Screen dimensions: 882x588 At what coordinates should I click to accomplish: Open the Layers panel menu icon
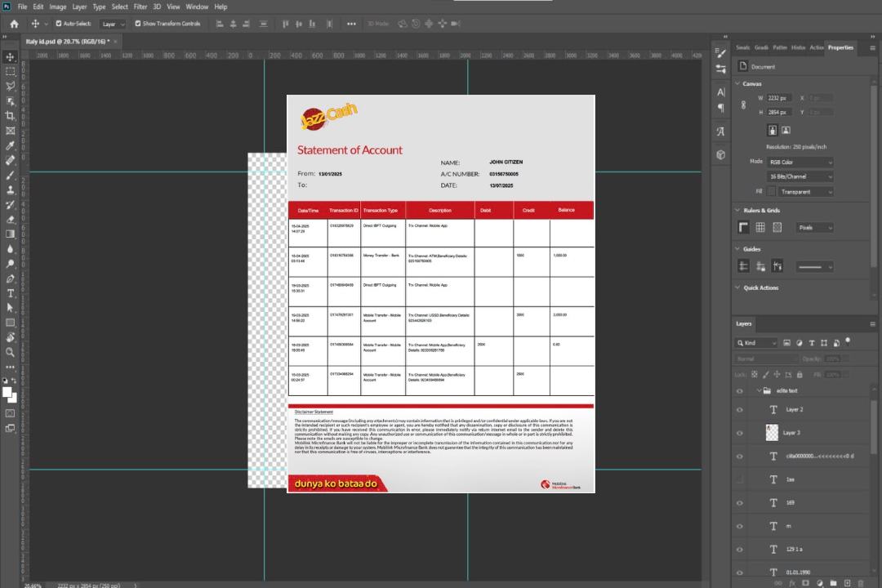872,324
